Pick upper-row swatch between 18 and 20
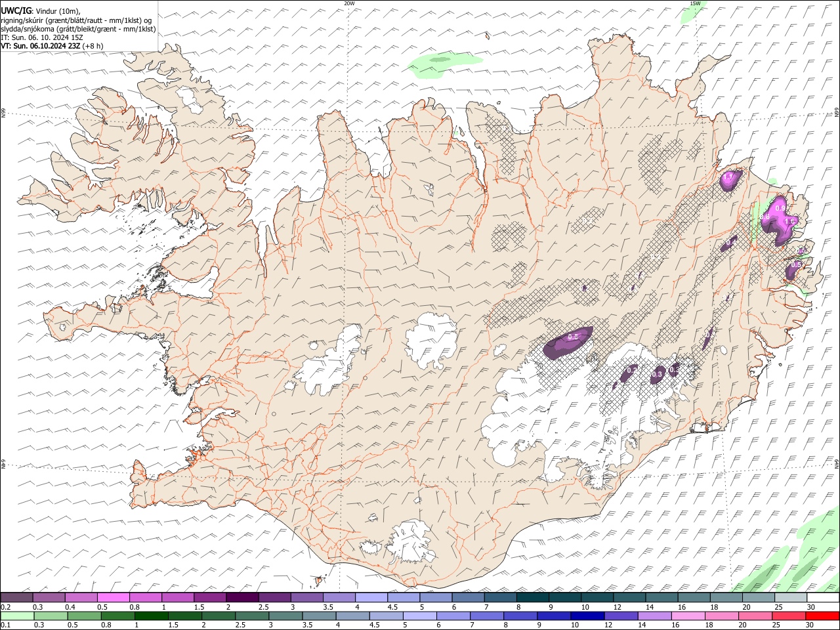 pyautogui.click(x=725, y=597)
